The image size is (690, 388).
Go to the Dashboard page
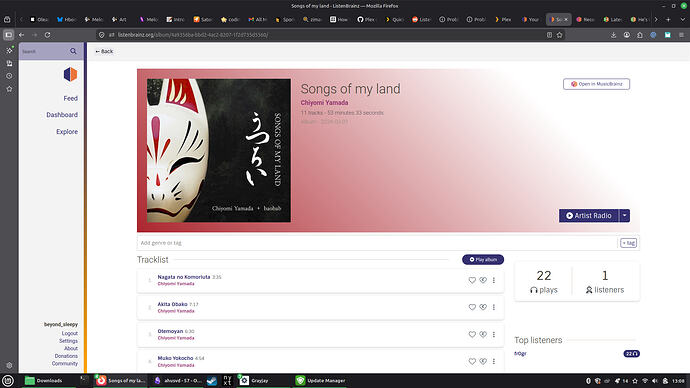point(62,115)
